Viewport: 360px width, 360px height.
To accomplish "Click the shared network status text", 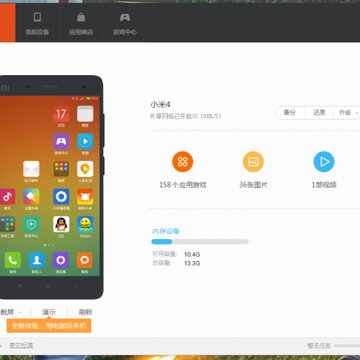I will tap(185, 116).
